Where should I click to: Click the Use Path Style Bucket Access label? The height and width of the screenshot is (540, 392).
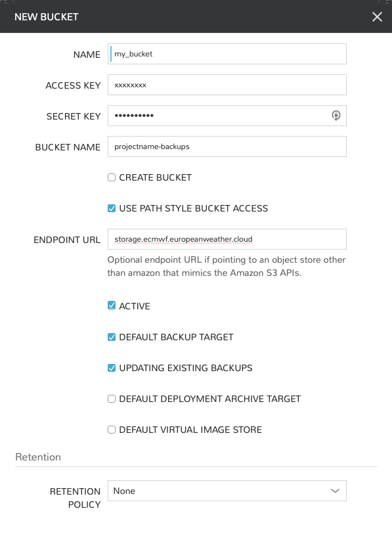[x=194, y=208]
